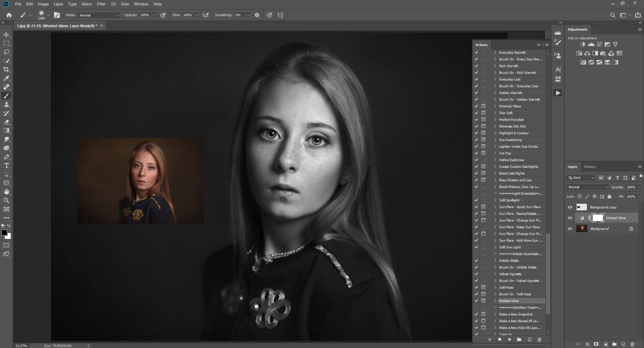Open the brush blending Mode dropdown

(99, 15)
